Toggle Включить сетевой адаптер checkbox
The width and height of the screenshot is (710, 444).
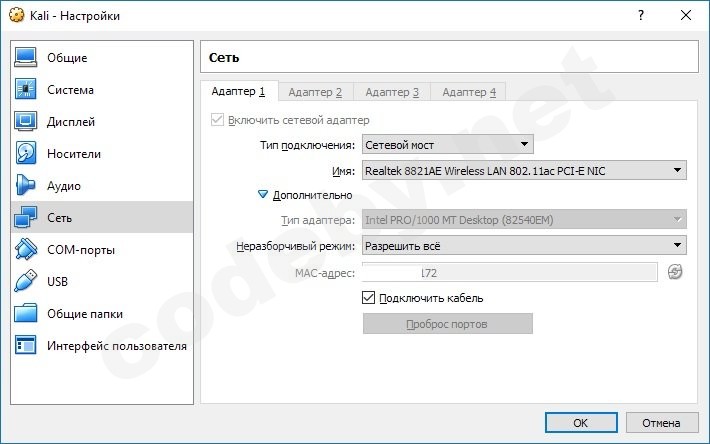[217, 120]
